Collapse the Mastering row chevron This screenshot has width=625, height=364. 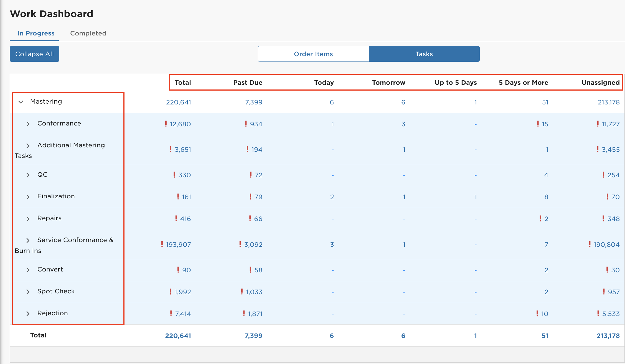click(x=21, y=102)
